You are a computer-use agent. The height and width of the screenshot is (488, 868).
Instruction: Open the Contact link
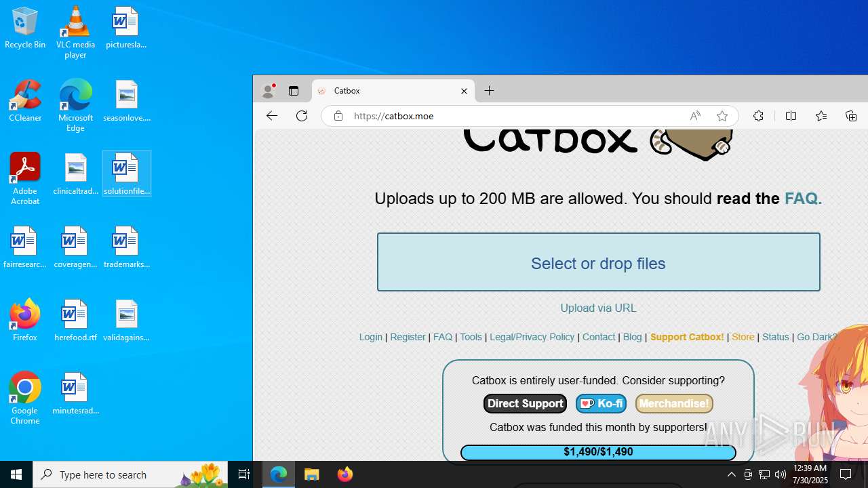pyautogui.click(x=599, y=337)
